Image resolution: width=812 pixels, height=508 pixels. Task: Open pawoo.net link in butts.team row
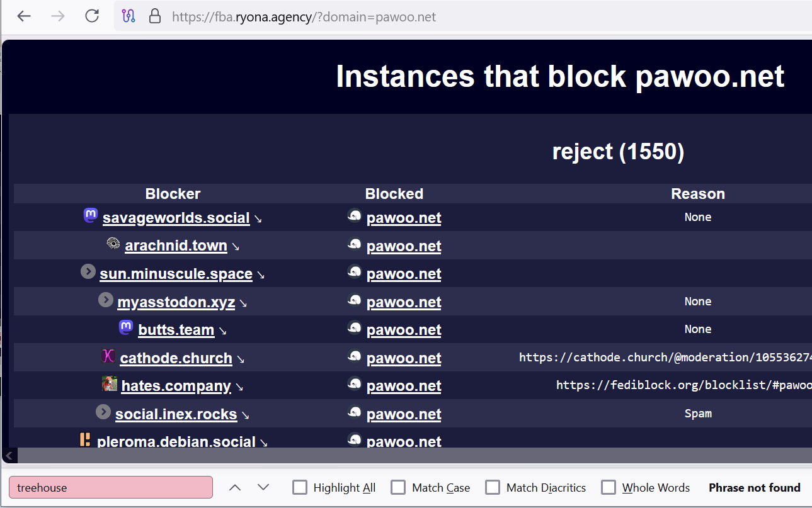click(x=404, y=330)
